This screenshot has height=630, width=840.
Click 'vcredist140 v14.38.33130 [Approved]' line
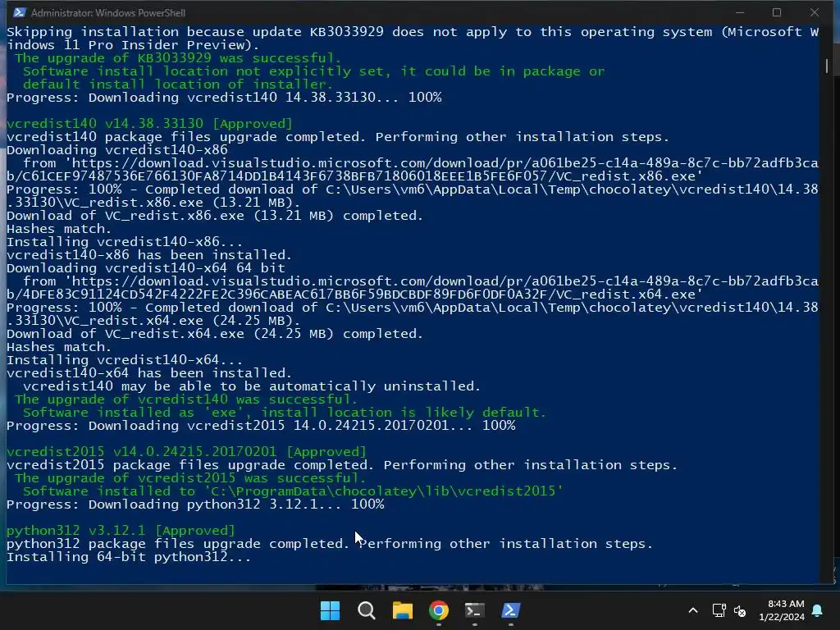[149, 124]
